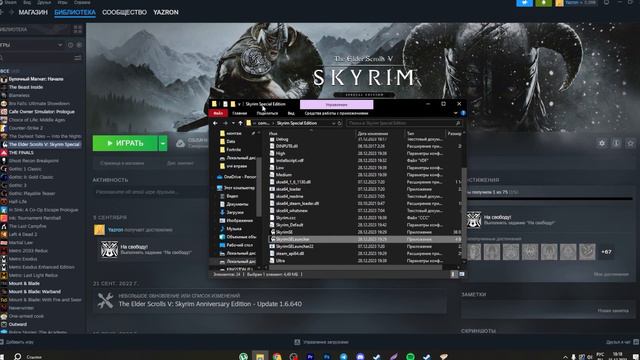This screenshot has width=640, height=360.
Task: Refresh the Explorer folder view
Action: pos(339,123)
